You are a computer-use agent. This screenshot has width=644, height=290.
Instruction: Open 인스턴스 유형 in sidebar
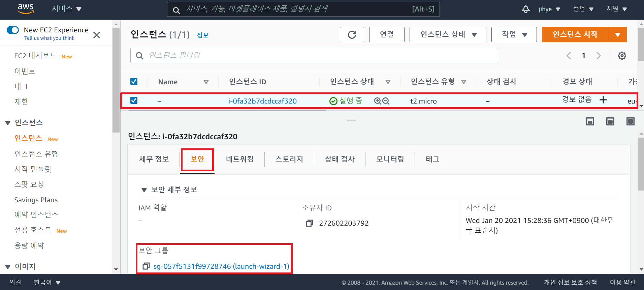click(36, 154)
